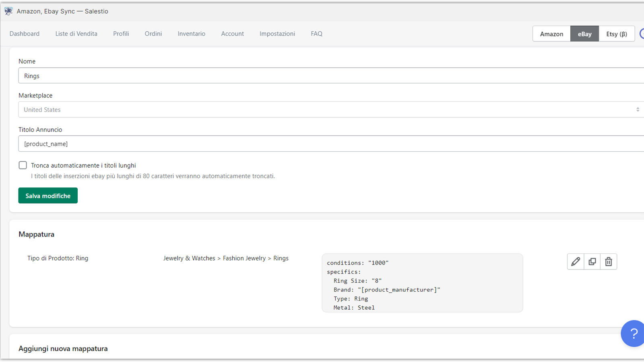Toggle Tronca automaticamente i titoli lunghi checkbox
This screenshot has height=362, width=644.
coord(23,165)
